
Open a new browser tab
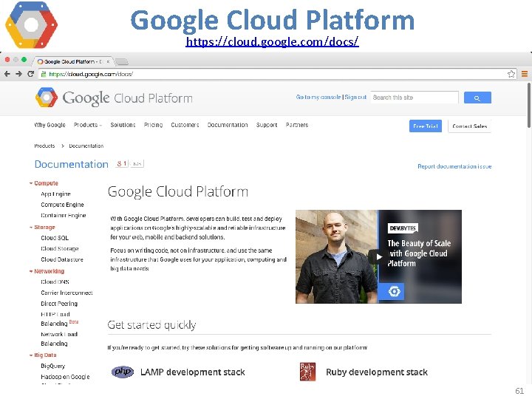point(122,61)
